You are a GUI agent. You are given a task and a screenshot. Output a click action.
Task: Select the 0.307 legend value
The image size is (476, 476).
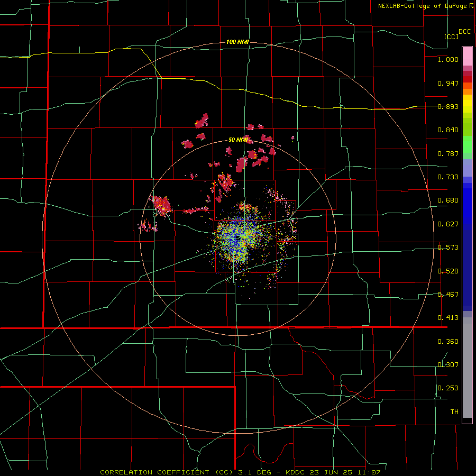pos(448,365)
